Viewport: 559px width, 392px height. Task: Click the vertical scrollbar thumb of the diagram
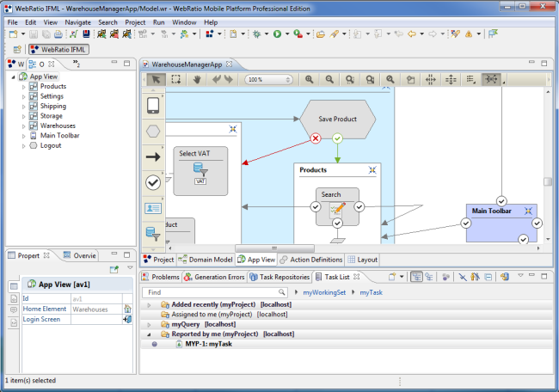(548, 181)
